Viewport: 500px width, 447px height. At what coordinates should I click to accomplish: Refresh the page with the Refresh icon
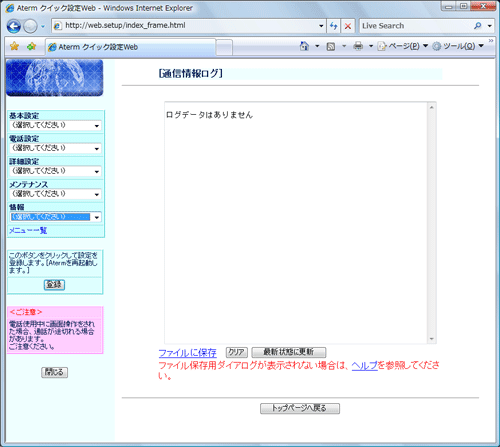(x=334, y=26)
